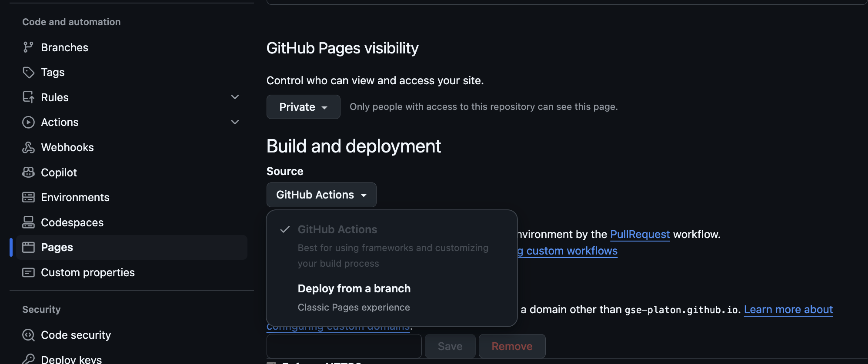Click the checkmark beside GitHub Actions option

pyautogui.click(x=285, y=229)
